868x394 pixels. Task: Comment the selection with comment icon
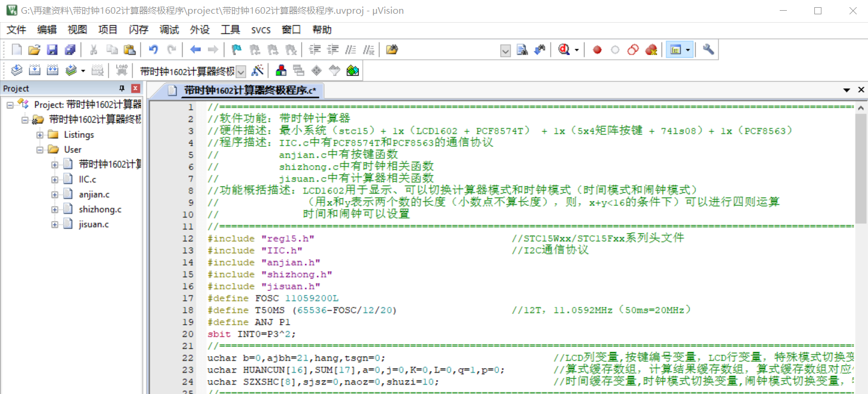(351, 50)
